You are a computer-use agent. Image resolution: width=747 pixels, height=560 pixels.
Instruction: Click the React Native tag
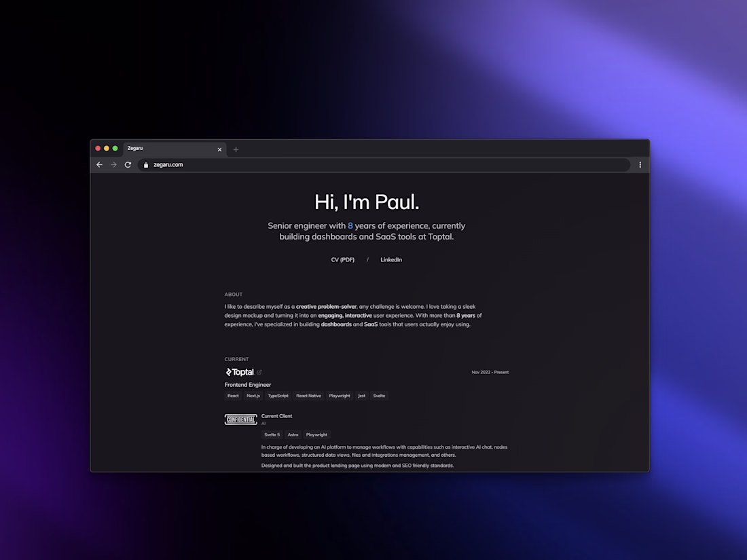pos(309,396)
